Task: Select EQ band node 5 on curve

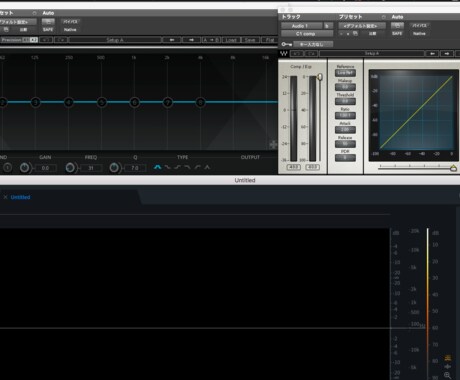Action: click(x=102, y=102)
